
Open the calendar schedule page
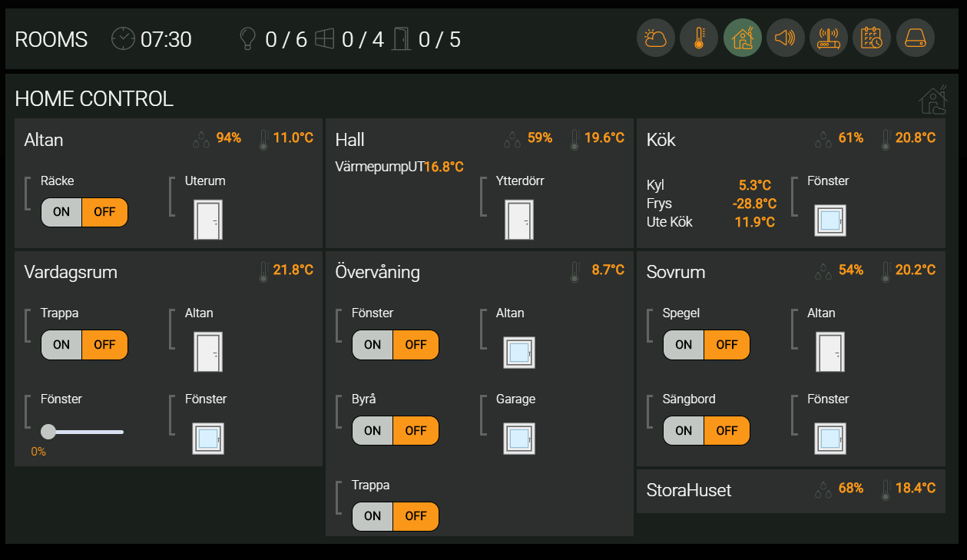click(x=872, y=38)
